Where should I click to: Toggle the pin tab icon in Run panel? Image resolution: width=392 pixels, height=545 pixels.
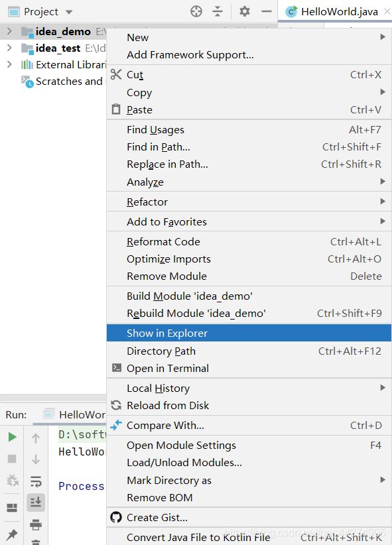coord(12,534)
